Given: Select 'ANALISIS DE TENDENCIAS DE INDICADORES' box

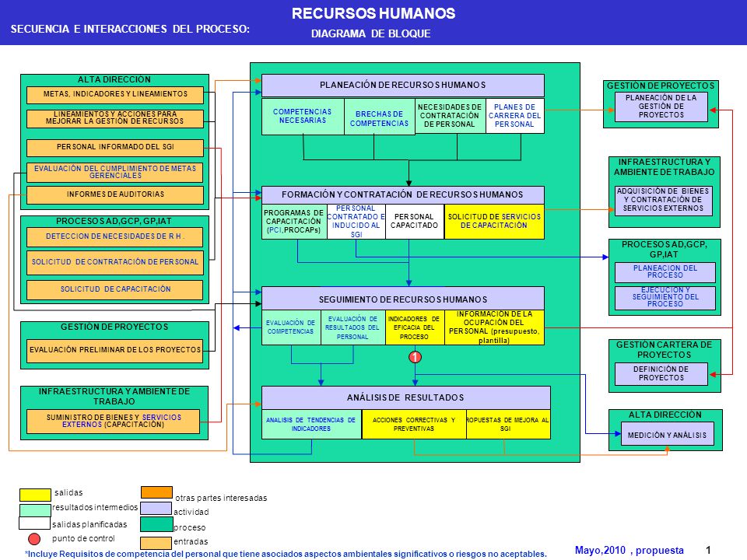Looking at the screenshot, I should coord(311,425).
